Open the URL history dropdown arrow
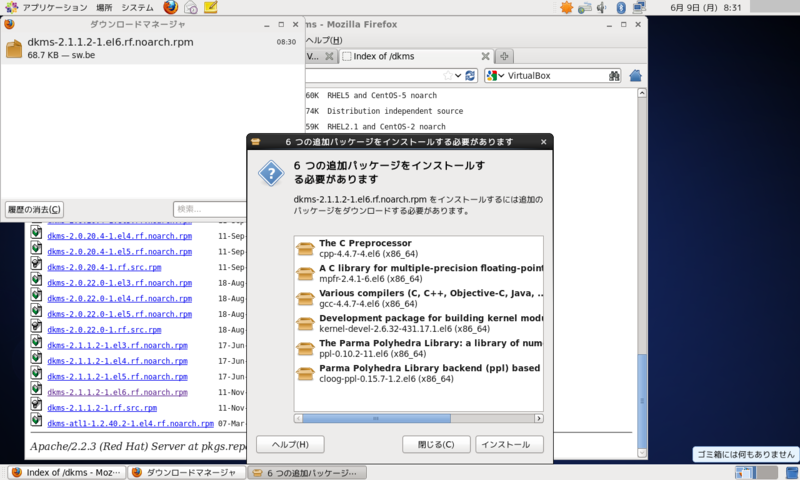 click(458, 75)
